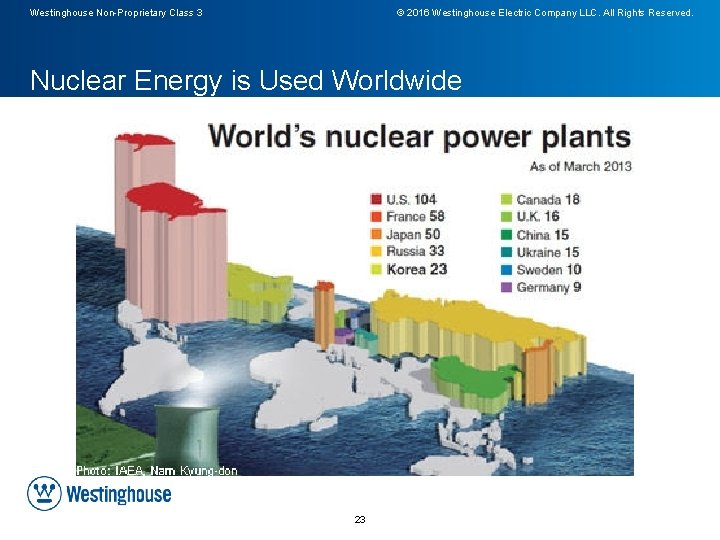
Task: Click the heading 'World's nuclear power plants'
Action: pyautogui.click(x=419, y=137)
